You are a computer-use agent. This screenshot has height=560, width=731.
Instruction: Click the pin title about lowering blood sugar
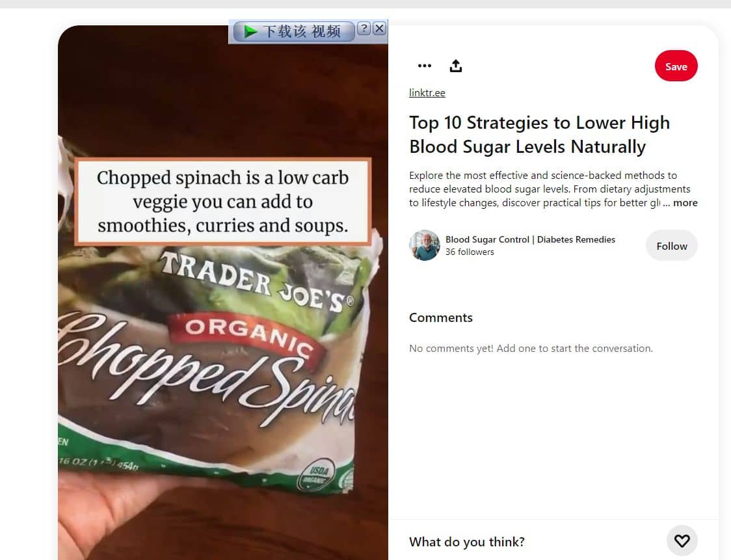(539, 135)
